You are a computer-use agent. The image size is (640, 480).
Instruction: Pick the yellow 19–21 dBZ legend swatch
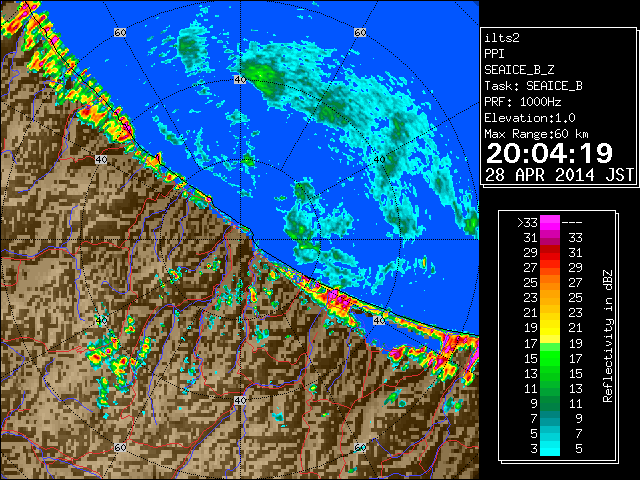(550, 328)
